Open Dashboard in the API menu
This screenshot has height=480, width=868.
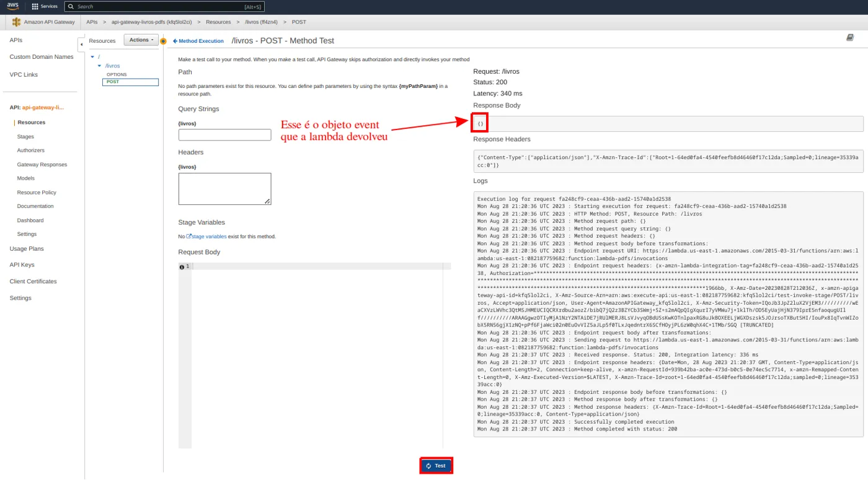point(30,220)
